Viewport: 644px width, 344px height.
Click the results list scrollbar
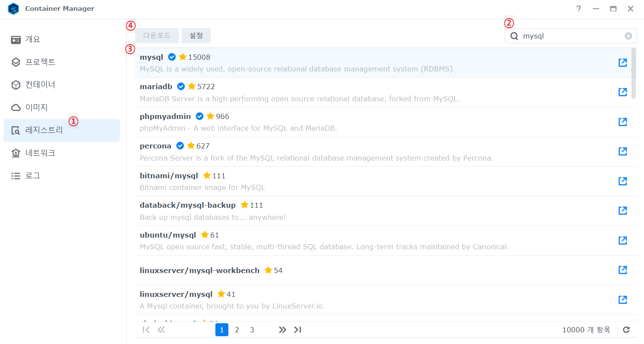point(634,74)
